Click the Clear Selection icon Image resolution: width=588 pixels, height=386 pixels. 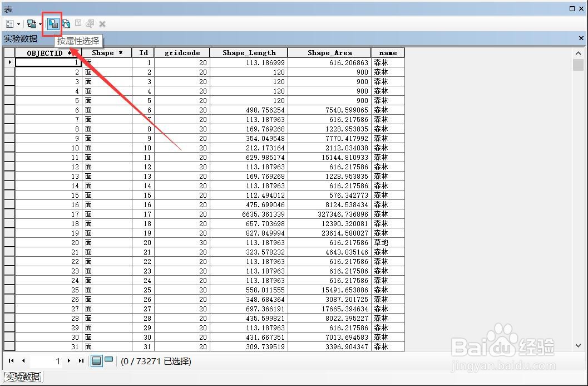(x=78, y=23)
